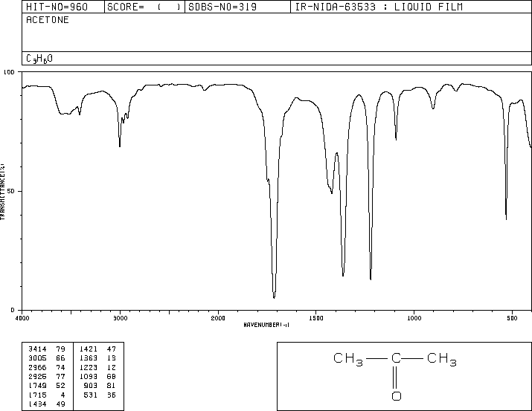Select the SCORE= field in header
Viewport: 532px width, 411px height.
(x=144, y=7)
